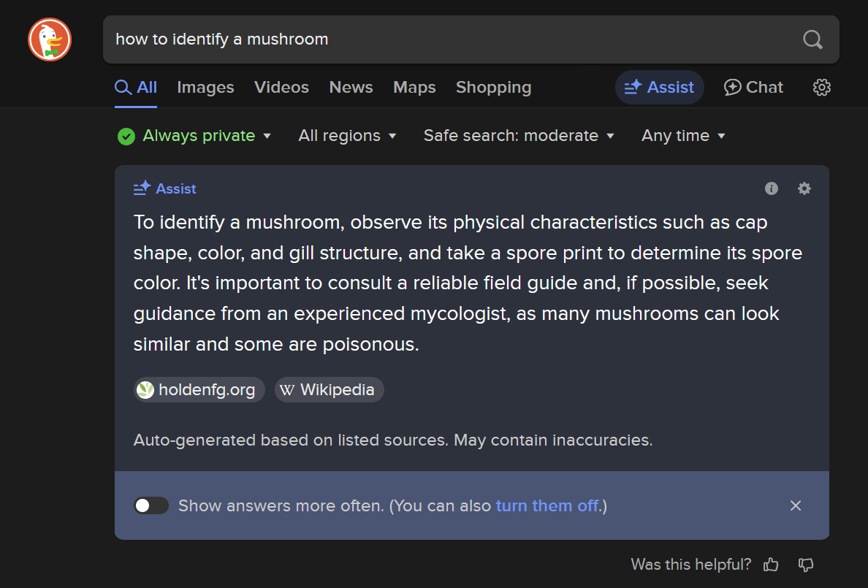Image resolution: width=868 pixels, height=588 pixels.
Task: Click the DuckDuckGo duck logo
Action: coord(50,39)
